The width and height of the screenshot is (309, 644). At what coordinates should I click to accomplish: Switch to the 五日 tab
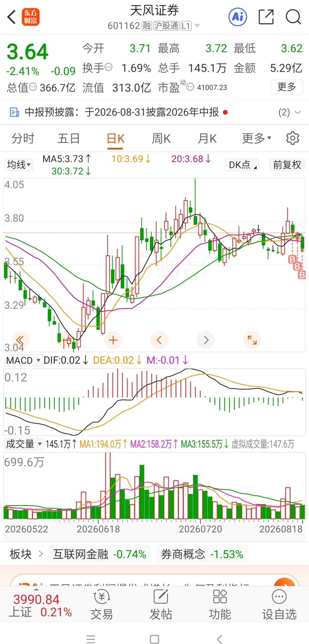(69, 138)
